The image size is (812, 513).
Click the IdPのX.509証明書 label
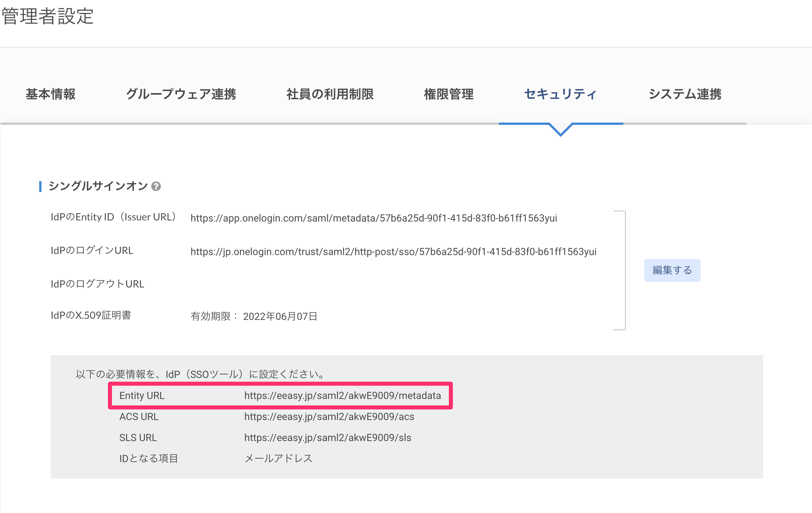[x=91, y=315]
